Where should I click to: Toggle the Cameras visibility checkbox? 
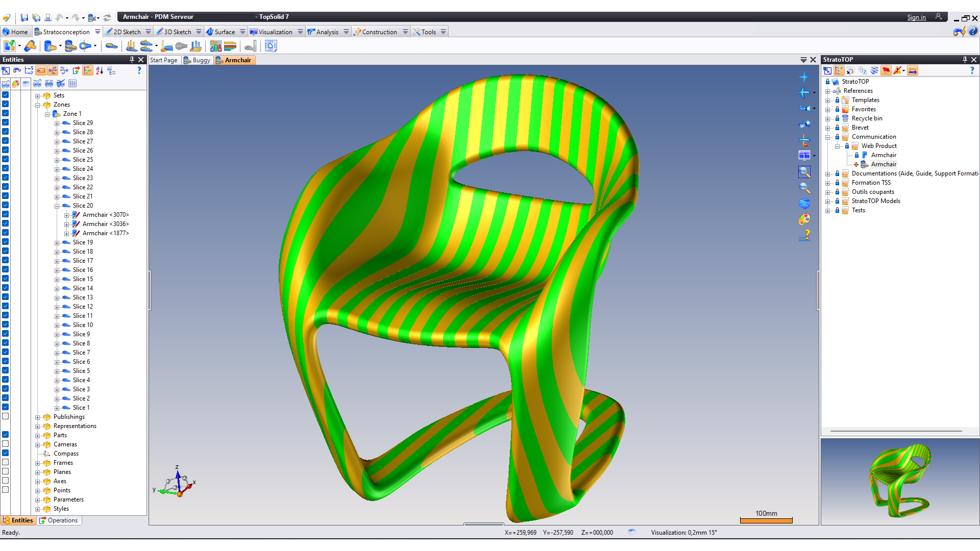click(6, 444)
